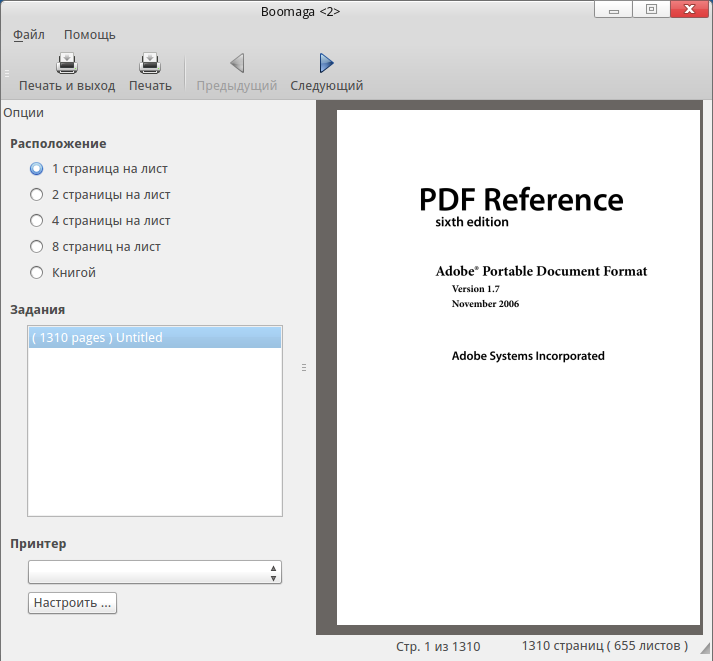Click the window resize grip corner
Image resolution: width=713 pixels, height=661 pixels.
[705, 649]
